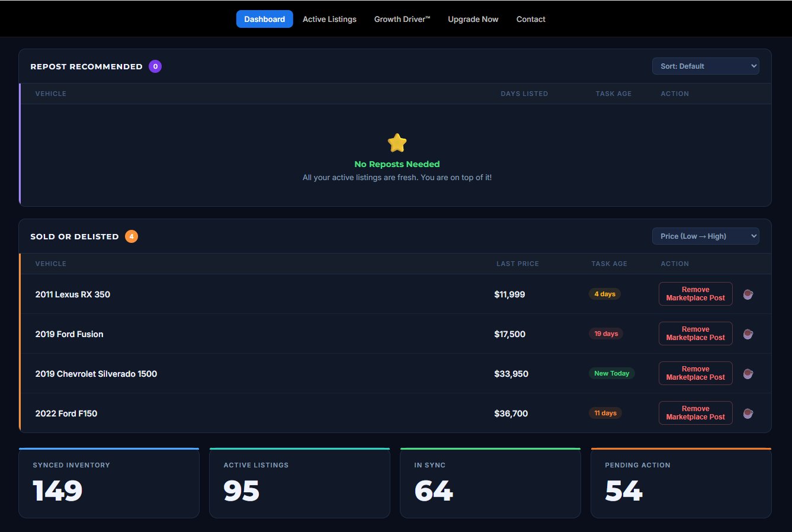Select the 2022 Ford F150 vehicle name
This screenshot has height=532, width=792.
pyautogui.click(x=66, y=414)
